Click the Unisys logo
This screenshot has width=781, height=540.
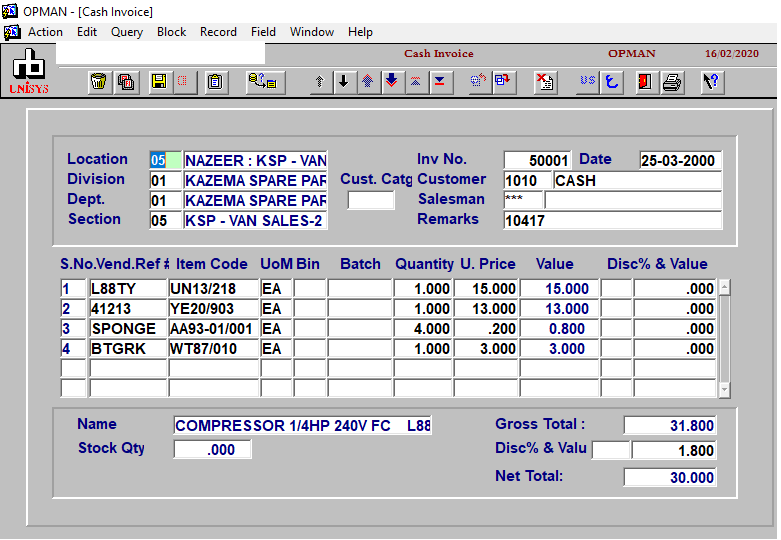click(29, 71)
